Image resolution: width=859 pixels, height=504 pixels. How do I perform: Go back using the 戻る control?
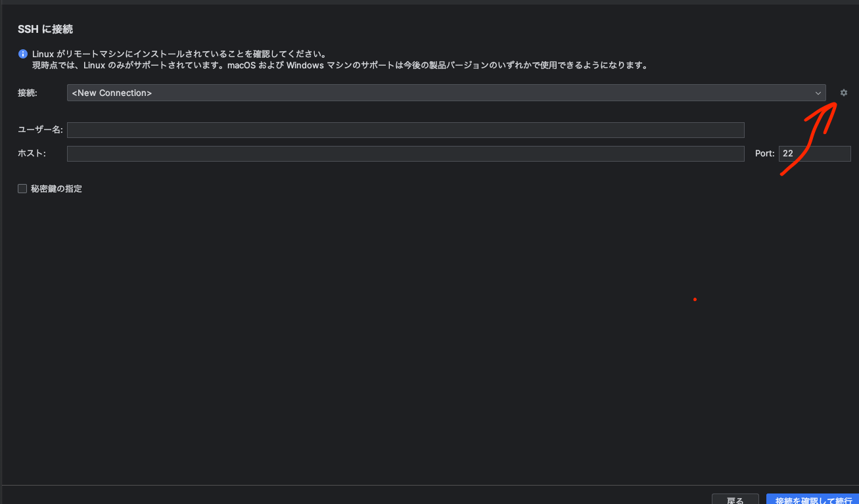[x=735, y=499]
